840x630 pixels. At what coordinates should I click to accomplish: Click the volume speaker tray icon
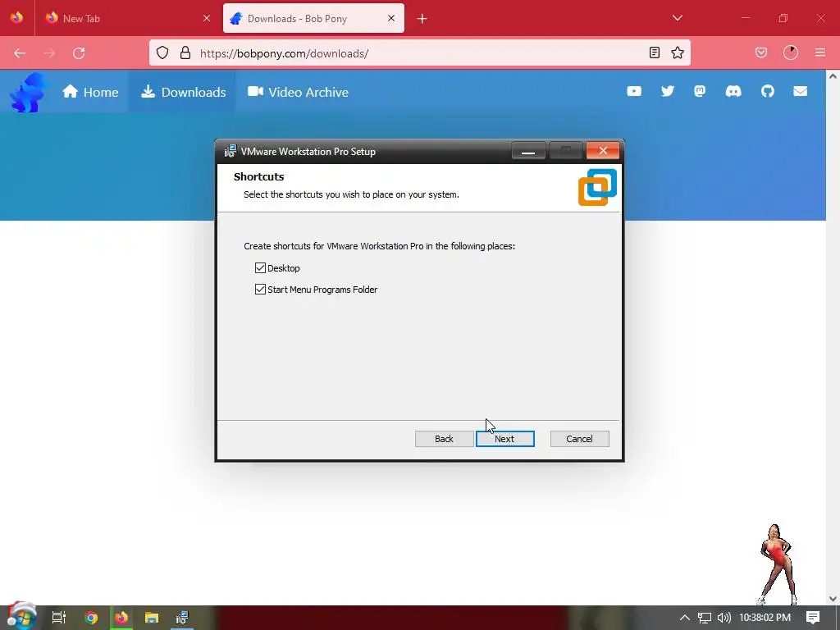click(724, 618)
